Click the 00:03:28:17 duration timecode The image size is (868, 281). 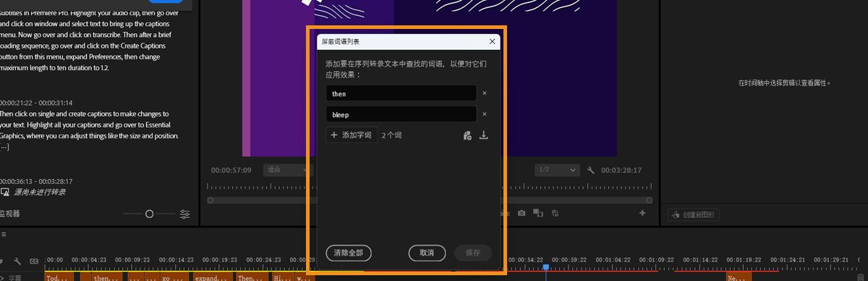pyautogui.click(x=621, y=170)
